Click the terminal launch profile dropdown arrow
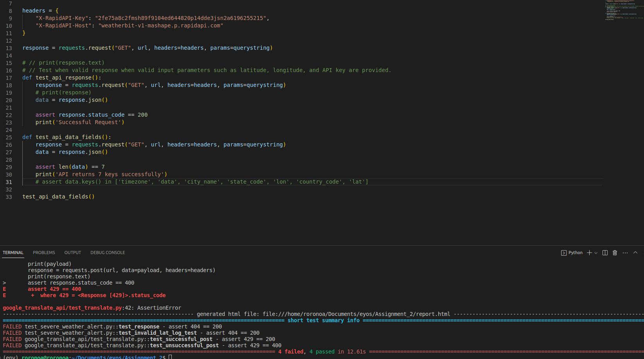644x359 pixels. [x=596, y=253]
